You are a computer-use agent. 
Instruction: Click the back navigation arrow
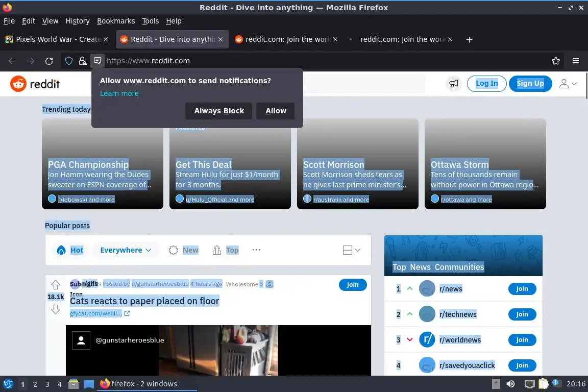click(x=12, y=61)
